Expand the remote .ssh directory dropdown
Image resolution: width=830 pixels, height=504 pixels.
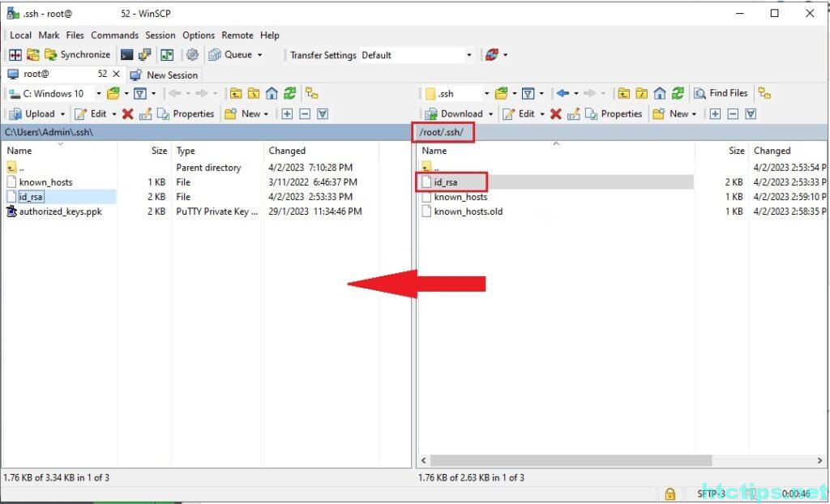(486, 94)
